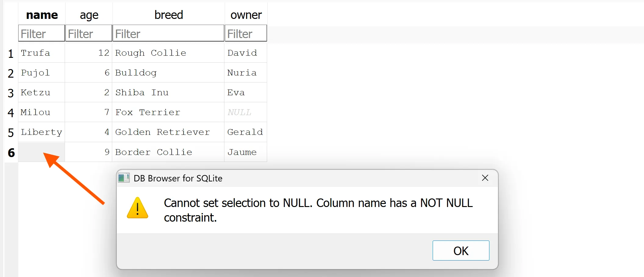644x277 pixels.
Task: Select the age cell with value 12
Action: (x=88, y=53)
